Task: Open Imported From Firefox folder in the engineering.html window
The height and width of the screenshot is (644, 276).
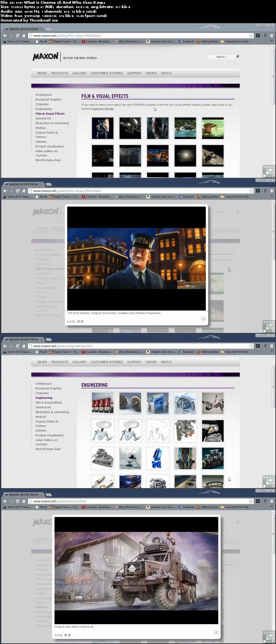Action: click(236, 352)
